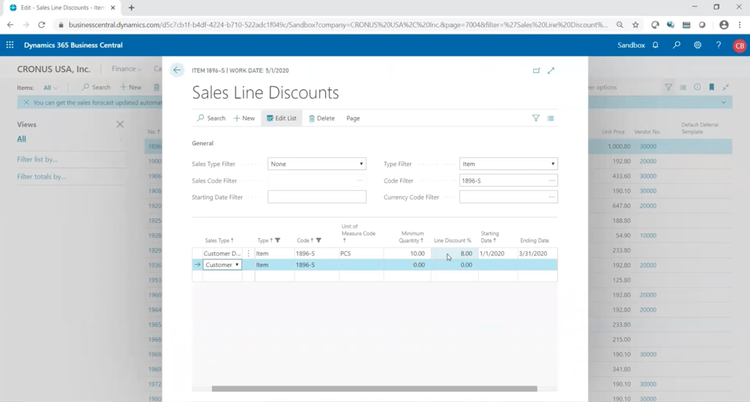Image resolution: width=750 pixels, height=402 pixels.
Task: Open the row options menu for Customer D... row
Action: (x=248, y=253)
